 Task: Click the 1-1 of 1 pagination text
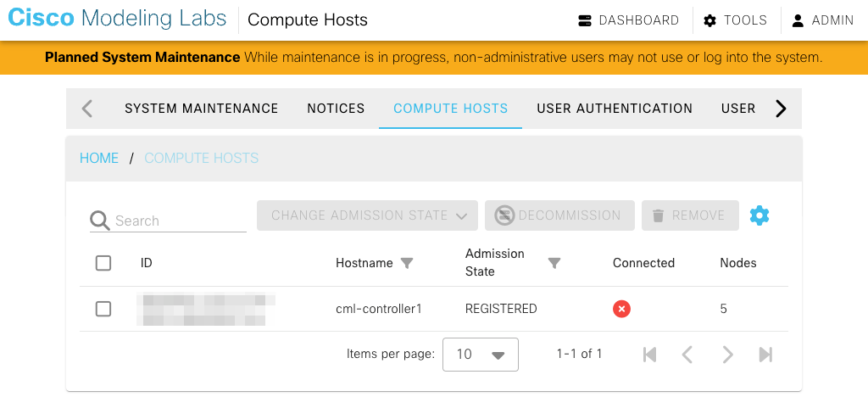579,354
